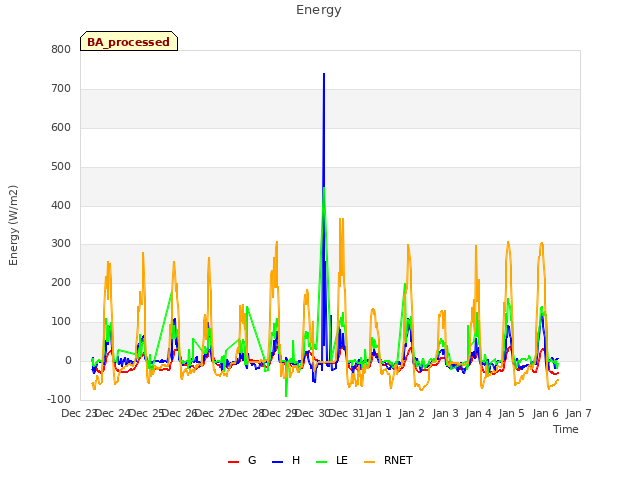Click the BA_processed annotation label
Viewport: 640px width, 480px height.
[x=129, y=41]
